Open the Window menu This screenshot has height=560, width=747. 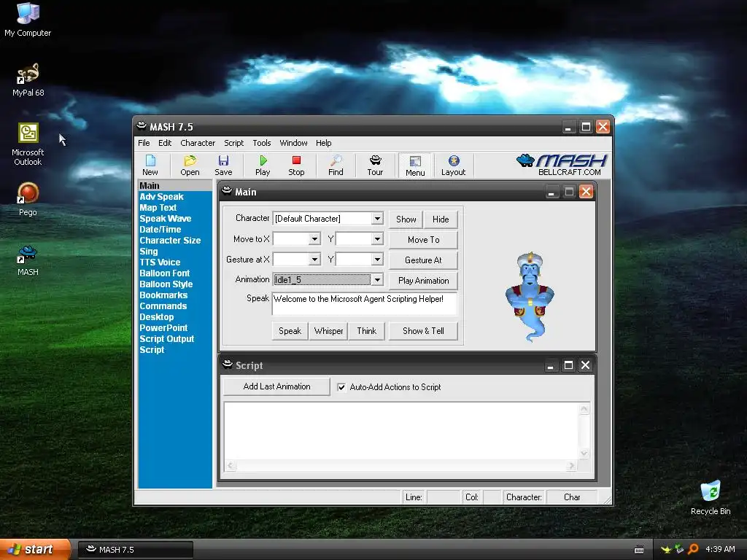click(x=293, y=143)
